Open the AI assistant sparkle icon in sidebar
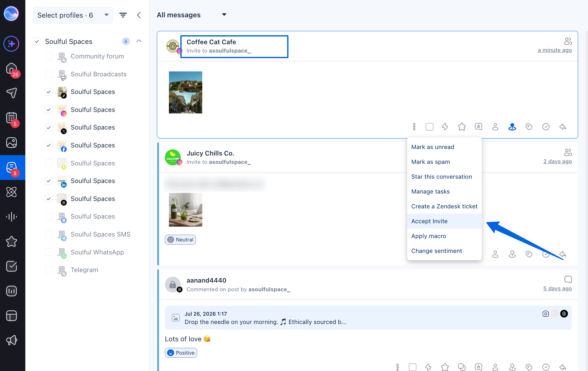Screen dimensions: 588x371 11,44
